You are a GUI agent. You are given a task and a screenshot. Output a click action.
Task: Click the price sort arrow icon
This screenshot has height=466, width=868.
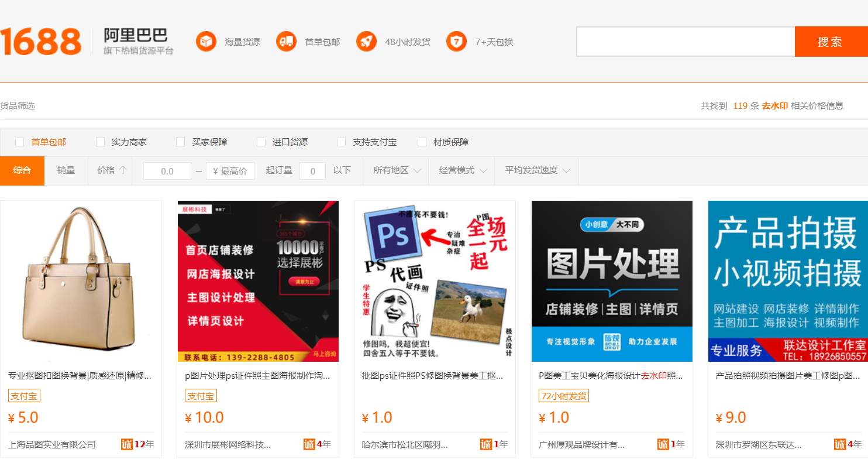click(123, 170)
